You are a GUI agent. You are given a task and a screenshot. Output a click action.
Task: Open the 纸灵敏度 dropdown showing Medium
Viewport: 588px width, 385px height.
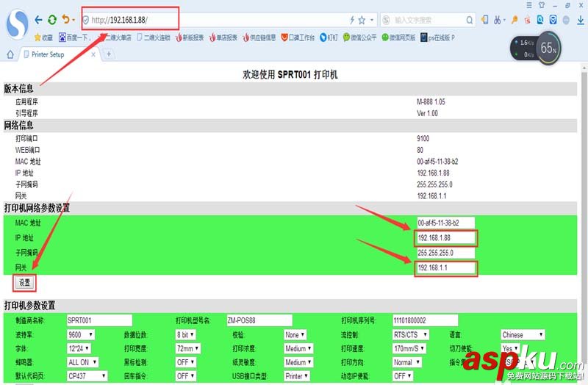click(x=298, y=362)
